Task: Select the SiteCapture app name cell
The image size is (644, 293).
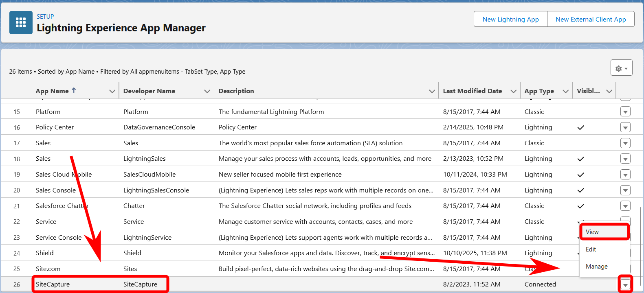Action: 53,284
